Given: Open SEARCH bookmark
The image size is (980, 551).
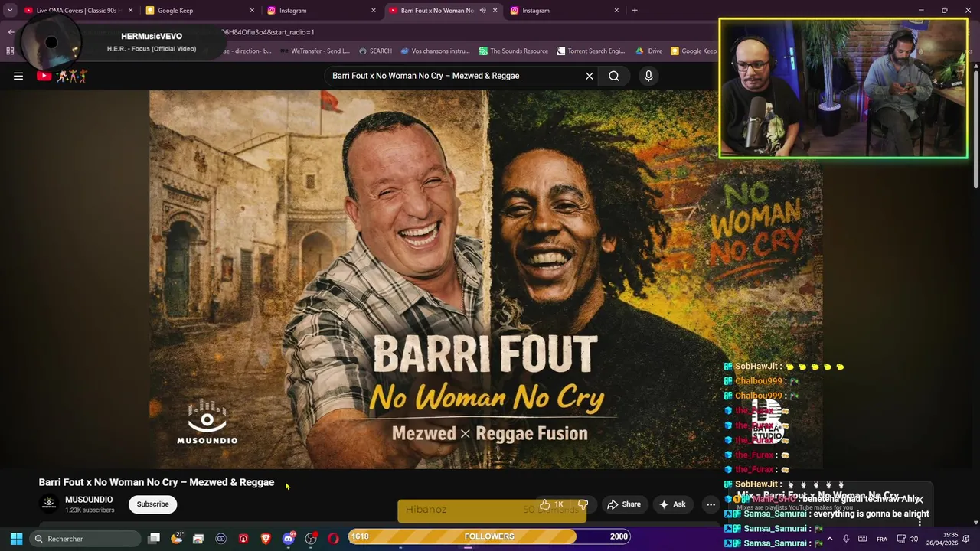Looking at the screenshot, I should point(375,51).
